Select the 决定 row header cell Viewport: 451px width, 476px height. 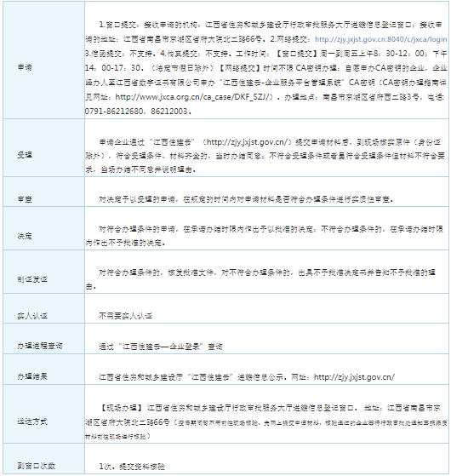point(43,228)
